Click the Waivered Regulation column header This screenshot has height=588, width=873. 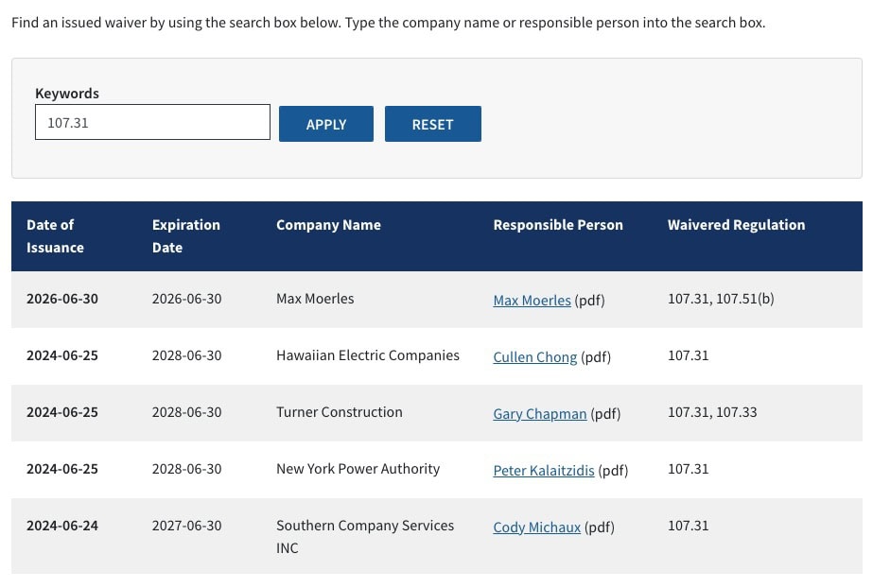tap(736, 225)
